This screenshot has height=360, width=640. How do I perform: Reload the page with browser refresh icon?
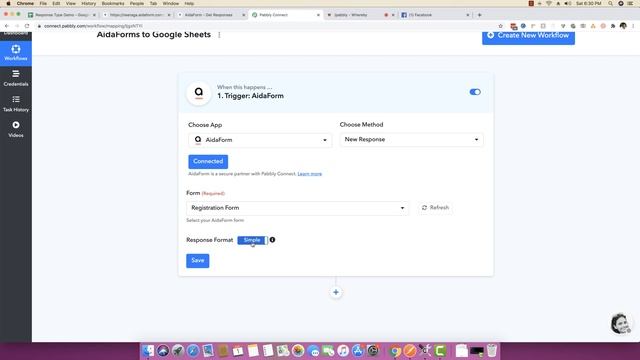click(27, 26)
